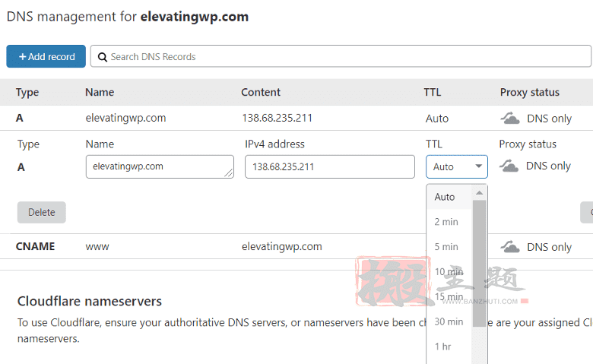The width and height of the screenshot is (593, 364).
Task: Choose 15 min TTL option
Action: [449, 296]
